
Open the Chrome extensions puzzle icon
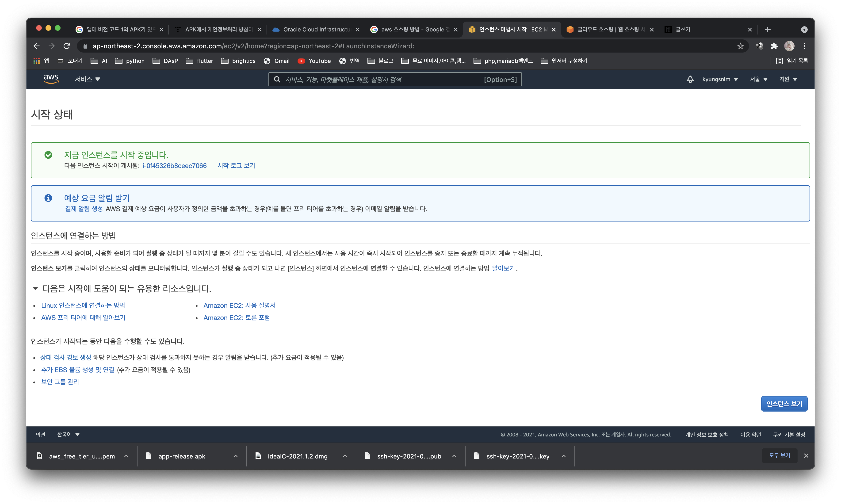[x=774, y=46]
